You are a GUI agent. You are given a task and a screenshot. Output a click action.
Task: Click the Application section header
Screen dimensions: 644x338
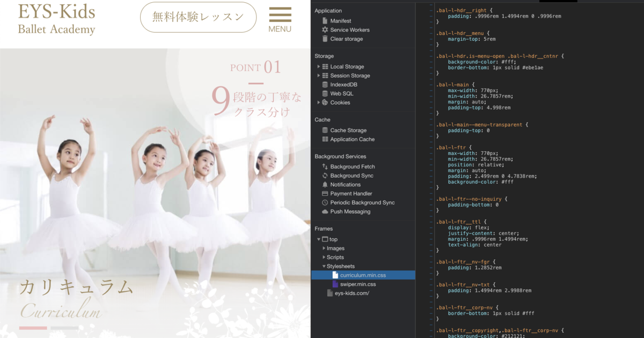328,11
